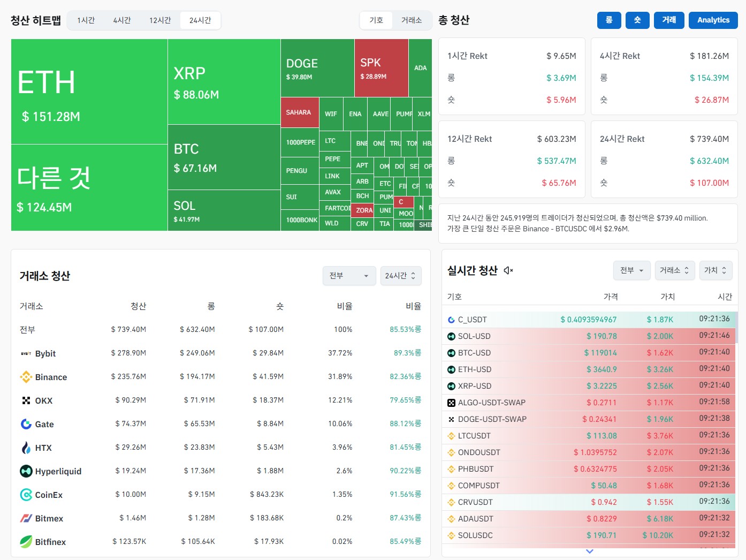The width and height of the screenshot is (746, 560).
Task: Click the icon beside DOGE-USDT-SWAP
Action: pos(451,419)
